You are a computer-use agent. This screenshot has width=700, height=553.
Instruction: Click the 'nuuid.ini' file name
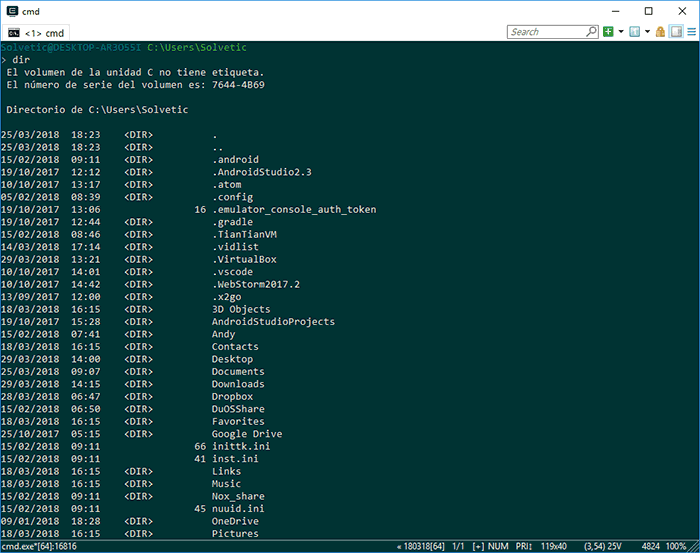click(x=238, y=509)
